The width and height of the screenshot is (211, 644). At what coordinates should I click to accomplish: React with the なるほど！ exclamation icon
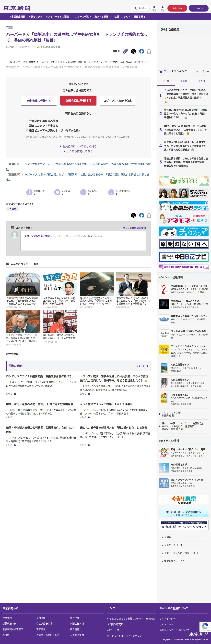pyautogui.click(x=29, y=192)
